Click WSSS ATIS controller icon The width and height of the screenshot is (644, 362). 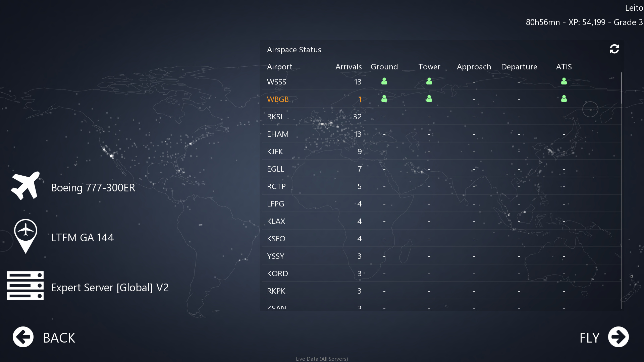point(564,81)
